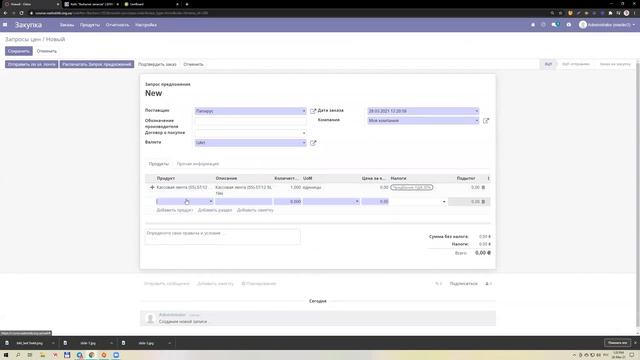Click Добавить продукт link
This screenshot has width=640, height=360.
(175, 210)
